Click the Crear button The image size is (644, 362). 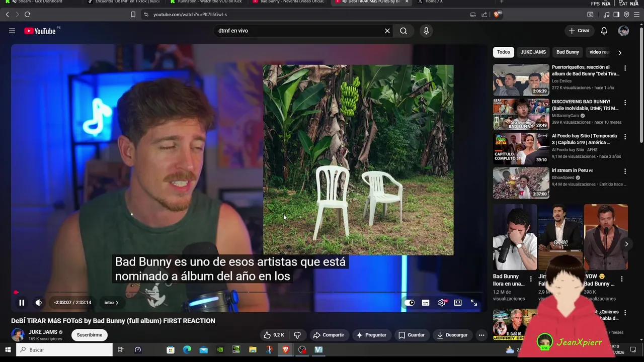tap(579, 31)
